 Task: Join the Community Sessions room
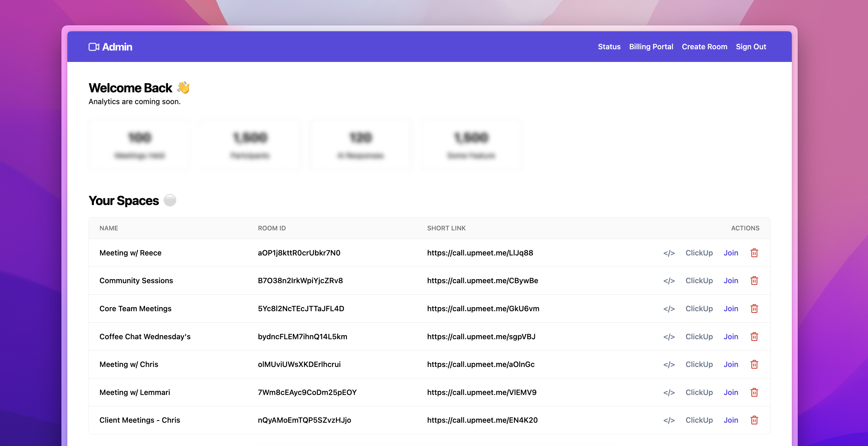coord(730,281)
